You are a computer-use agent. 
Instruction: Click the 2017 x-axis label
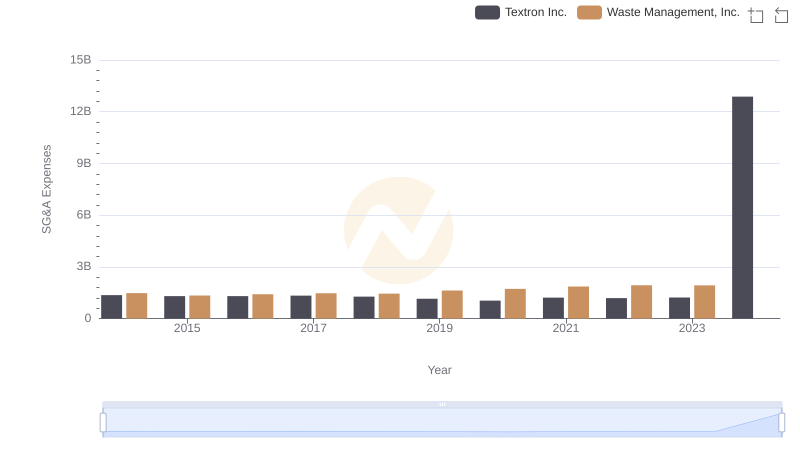click(313, 328)
